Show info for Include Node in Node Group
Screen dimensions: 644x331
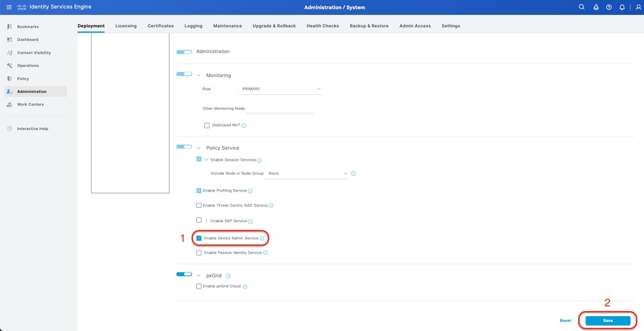353,174
